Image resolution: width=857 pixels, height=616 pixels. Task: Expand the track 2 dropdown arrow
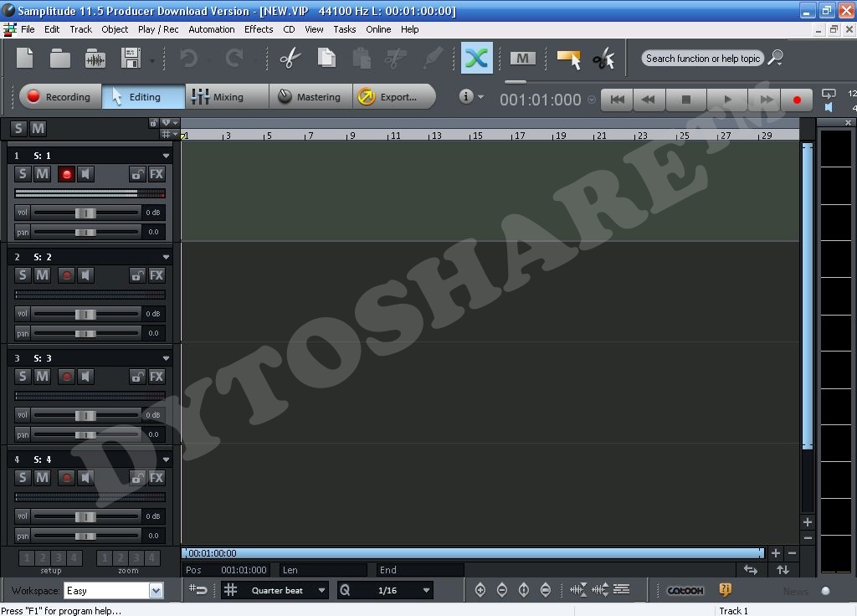tap(166, 257)
